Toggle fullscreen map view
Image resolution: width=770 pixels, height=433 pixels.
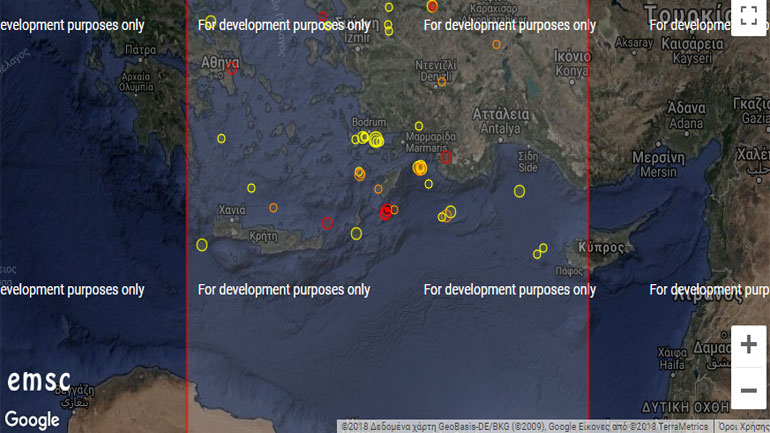point(748,17)
